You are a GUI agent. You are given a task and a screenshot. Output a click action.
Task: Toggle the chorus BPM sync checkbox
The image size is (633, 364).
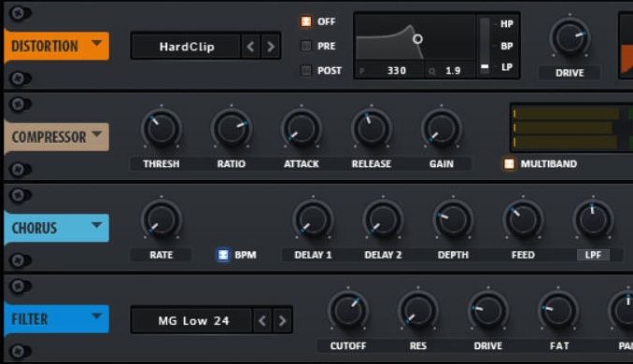(223, 255)
